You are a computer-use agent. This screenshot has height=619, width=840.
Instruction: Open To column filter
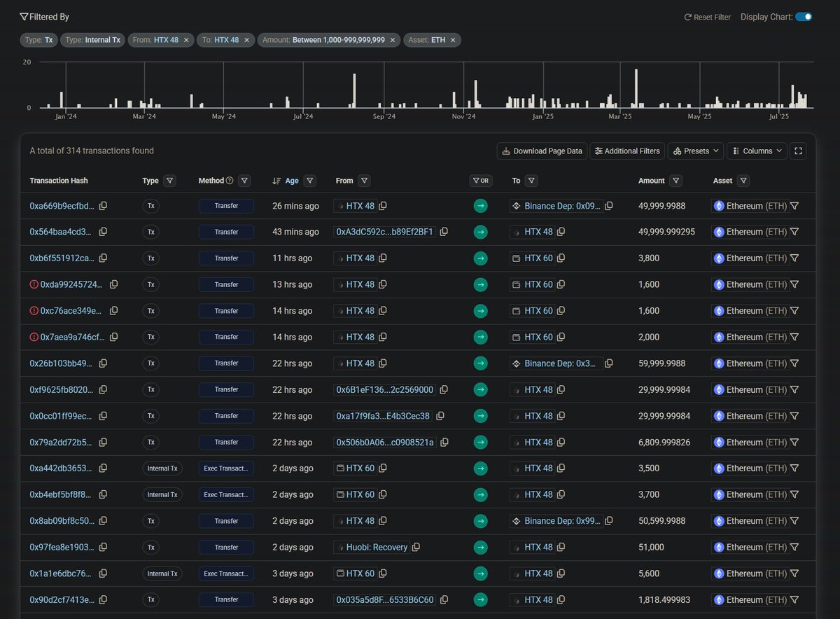pos(531,181)
